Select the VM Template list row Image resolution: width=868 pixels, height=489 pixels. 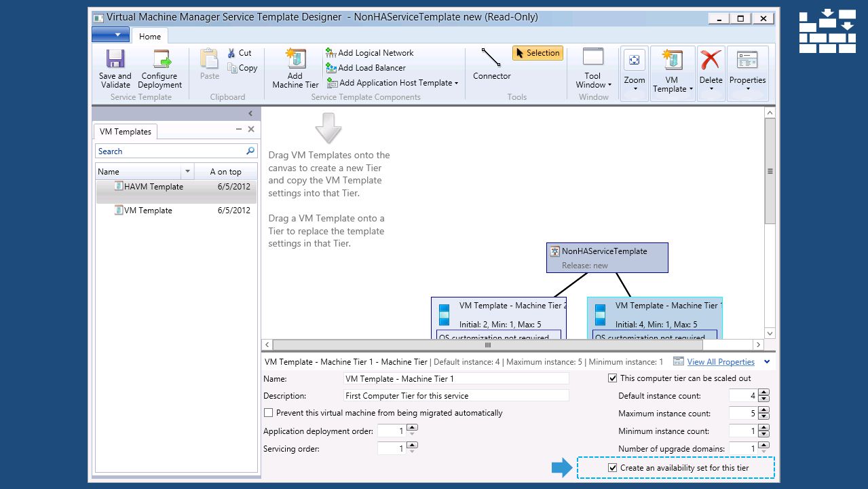pos(176,211)
